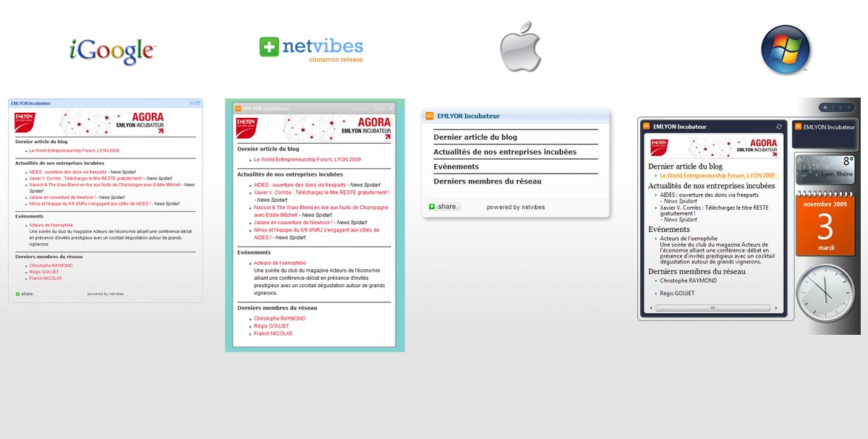Close the netvibes EMLYON Incubateur widget
The height and width of the screenshot is (439, 868).
(391, 108)
